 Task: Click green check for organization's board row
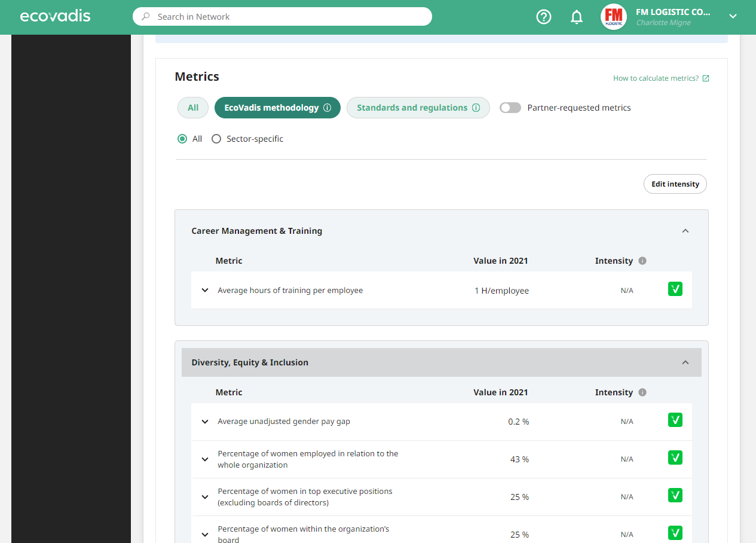(675, 533)
